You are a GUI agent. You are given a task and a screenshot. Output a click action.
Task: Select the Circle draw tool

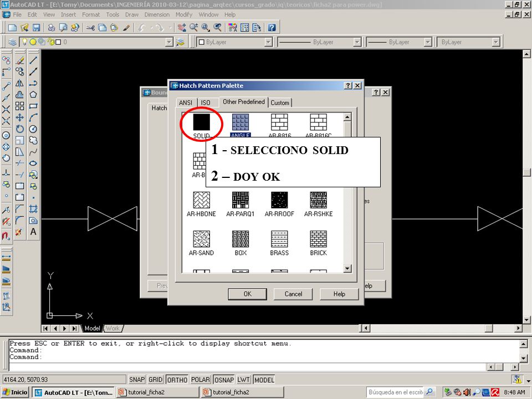coord(33,129)
